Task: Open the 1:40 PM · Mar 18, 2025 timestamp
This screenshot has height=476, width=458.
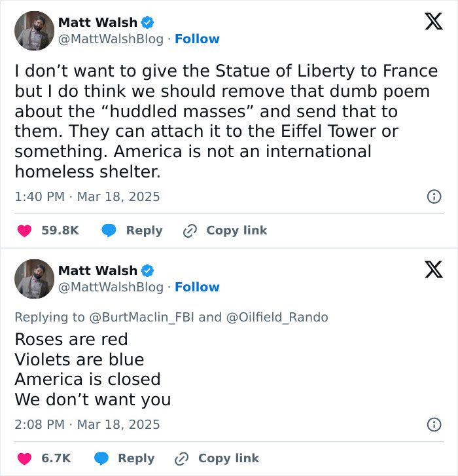Action: tap(87, 196)
